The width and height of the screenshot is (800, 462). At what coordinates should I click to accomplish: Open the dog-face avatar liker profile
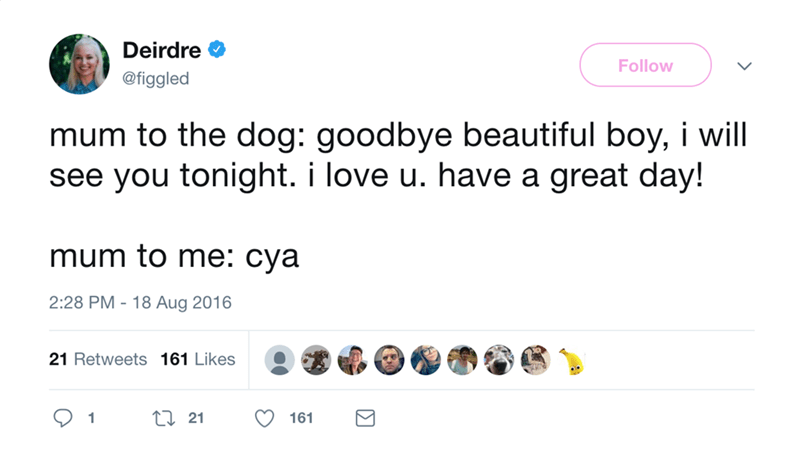click(497, 360)
